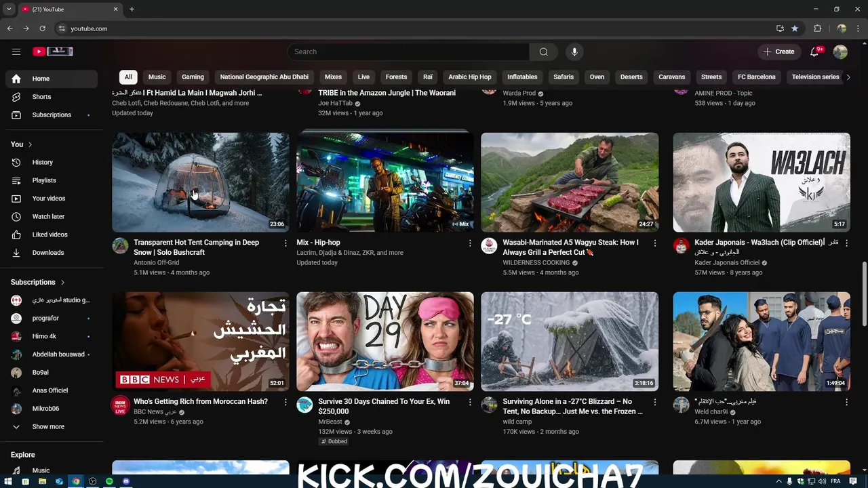Show more subscriptions
This screenshot has height=488, width=868.
coord(52,427)
